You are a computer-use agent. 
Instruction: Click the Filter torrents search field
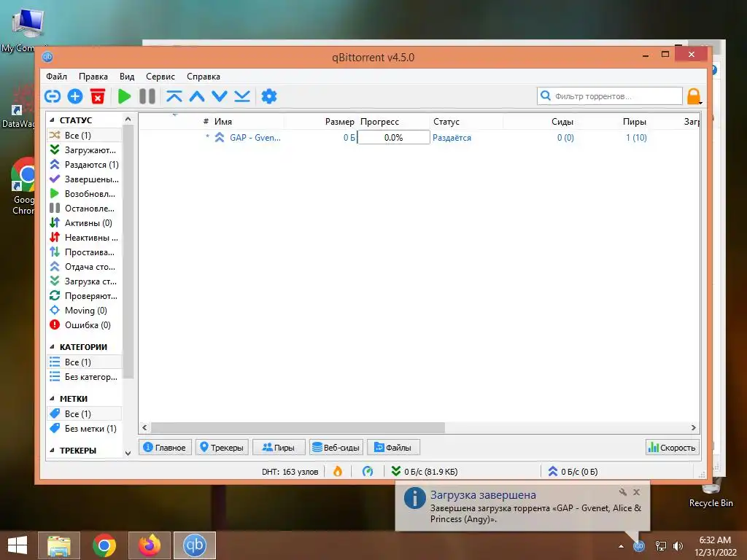click(x=609, y=96)
